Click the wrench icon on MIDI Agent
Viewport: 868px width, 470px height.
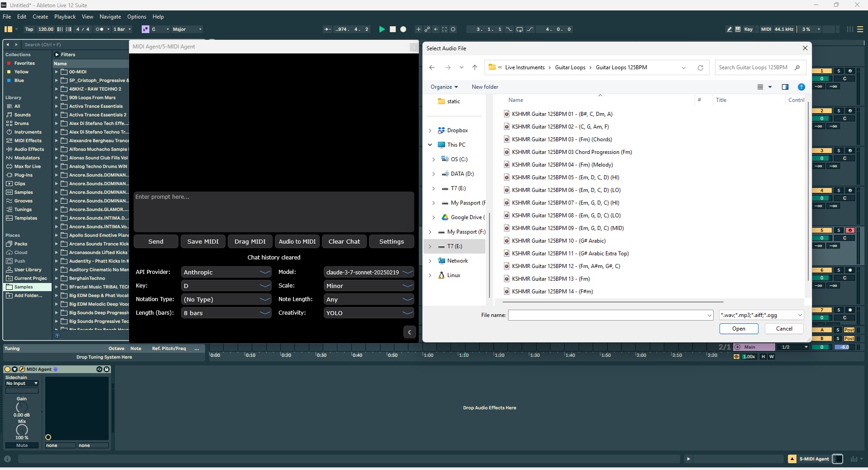21,369
